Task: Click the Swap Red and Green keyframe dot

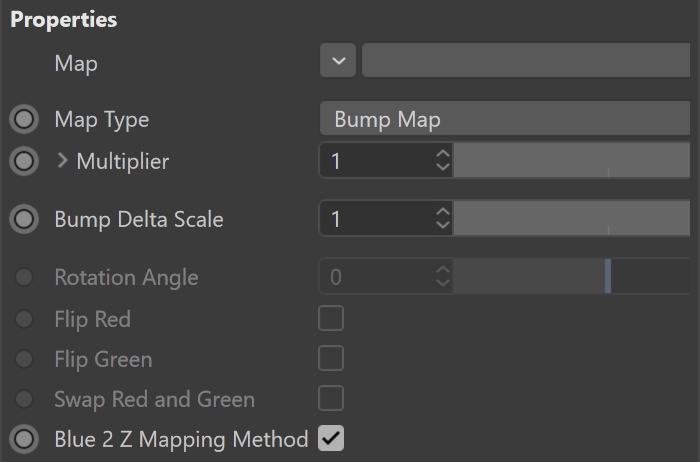Action: 24,399
